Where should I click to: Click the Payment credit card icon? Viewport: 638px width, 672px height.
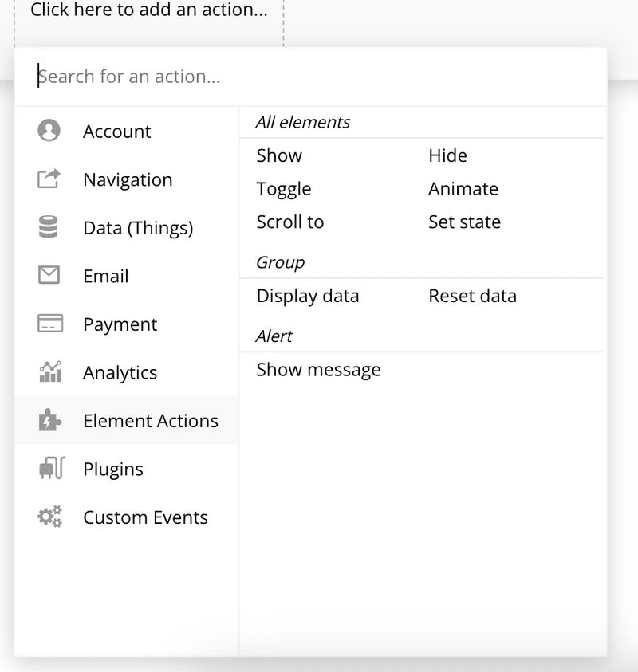tap(50, 323)
